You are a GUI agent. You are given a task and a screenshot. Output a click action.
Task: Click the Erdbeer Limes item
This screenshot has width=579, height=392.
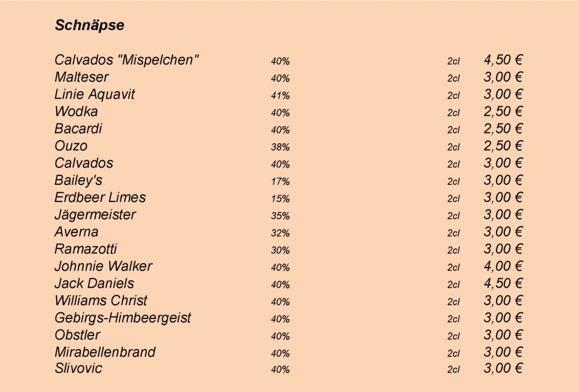click(100, 197)
